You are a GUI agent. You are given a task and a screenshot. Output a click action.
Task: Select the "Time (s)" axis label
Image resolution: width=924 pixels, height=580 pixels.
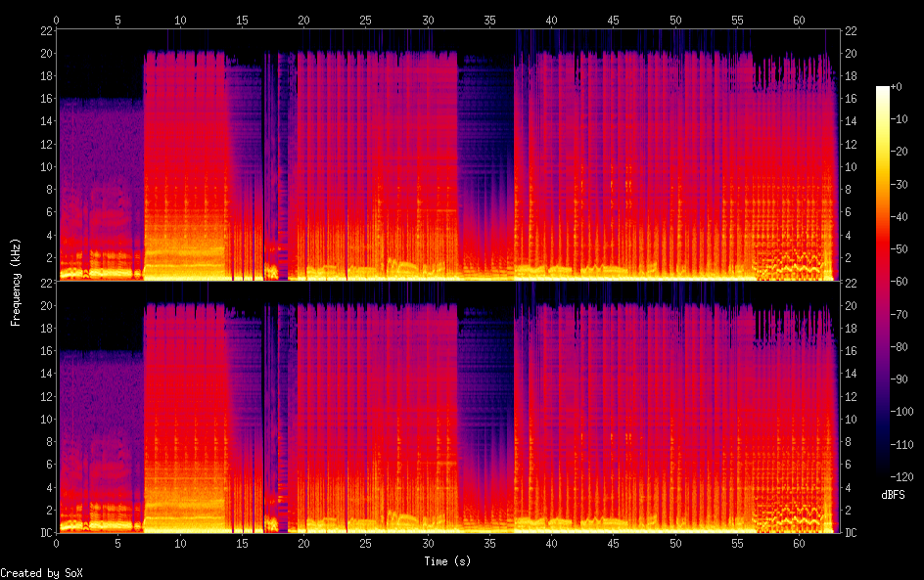coord(447,561)
